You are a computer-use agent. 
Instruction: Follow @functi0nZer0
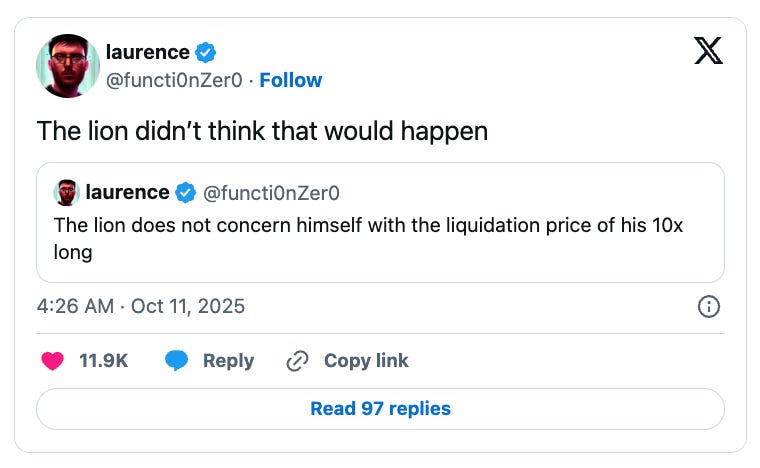coord(290,80)
